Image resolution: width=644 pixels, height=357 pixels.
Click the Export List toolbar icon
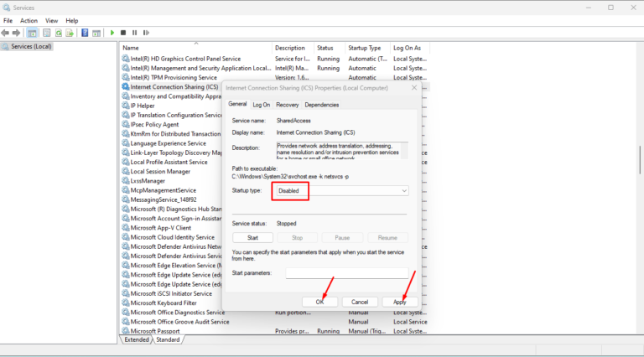click(70, 33)
